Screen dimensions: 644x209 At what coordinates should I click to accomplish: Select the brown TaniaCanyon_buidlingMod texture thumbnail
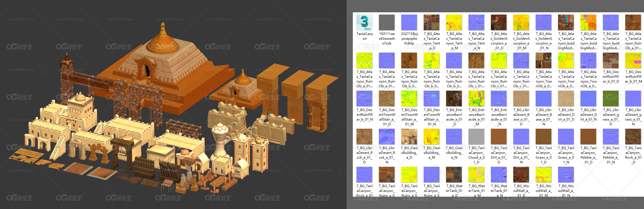coord(566,23)
